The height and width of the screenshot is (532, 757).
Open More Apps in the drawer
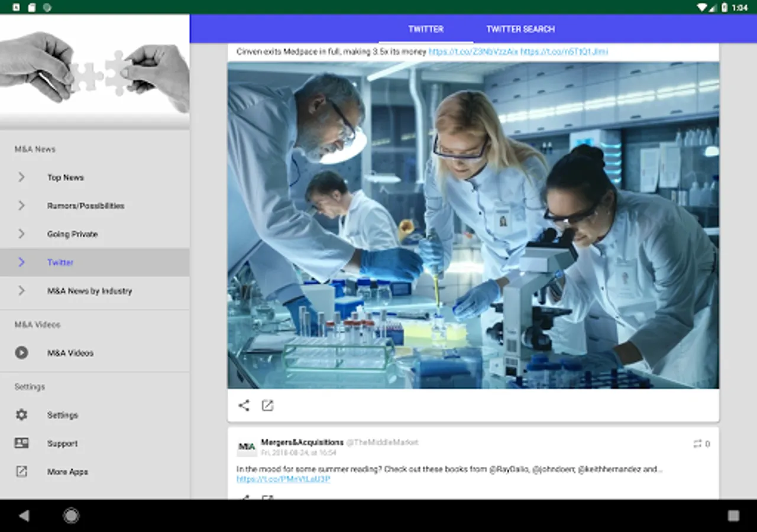tap(95, 472)
